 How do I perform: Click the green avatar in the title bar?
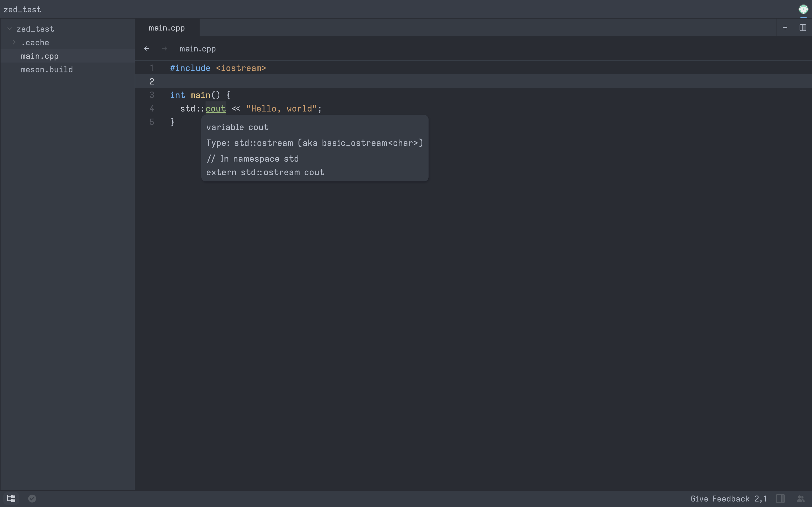(x=803, y=9)
